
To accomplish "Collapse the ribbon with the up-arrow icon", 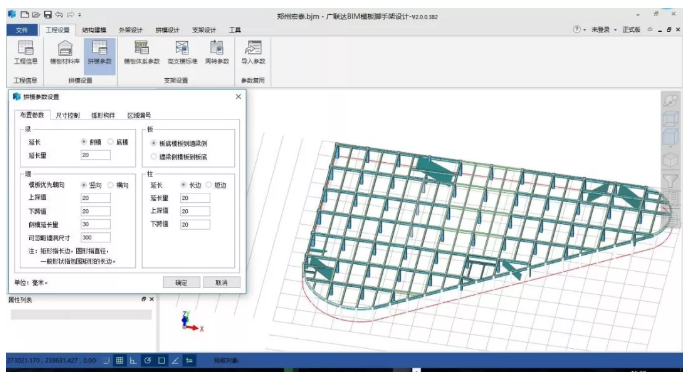I will tap(650, 29).
